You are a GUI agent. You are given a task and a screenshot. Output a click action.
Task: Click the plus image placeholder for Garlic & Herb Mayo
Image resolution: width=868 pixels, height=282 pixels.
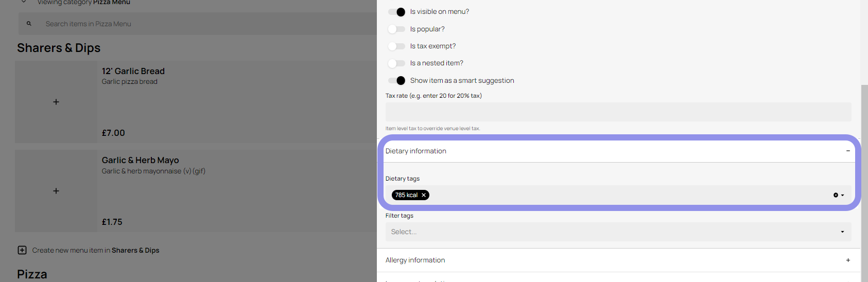[56, 191]
